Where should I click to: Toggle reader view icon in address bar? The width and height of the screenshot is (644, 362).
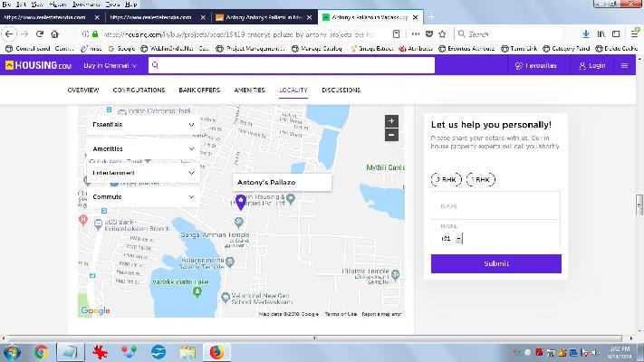coord(397,34)
